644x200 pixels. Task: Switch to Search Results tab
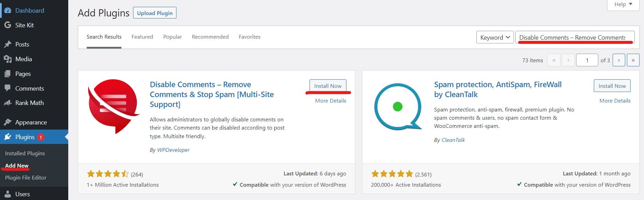104,37
